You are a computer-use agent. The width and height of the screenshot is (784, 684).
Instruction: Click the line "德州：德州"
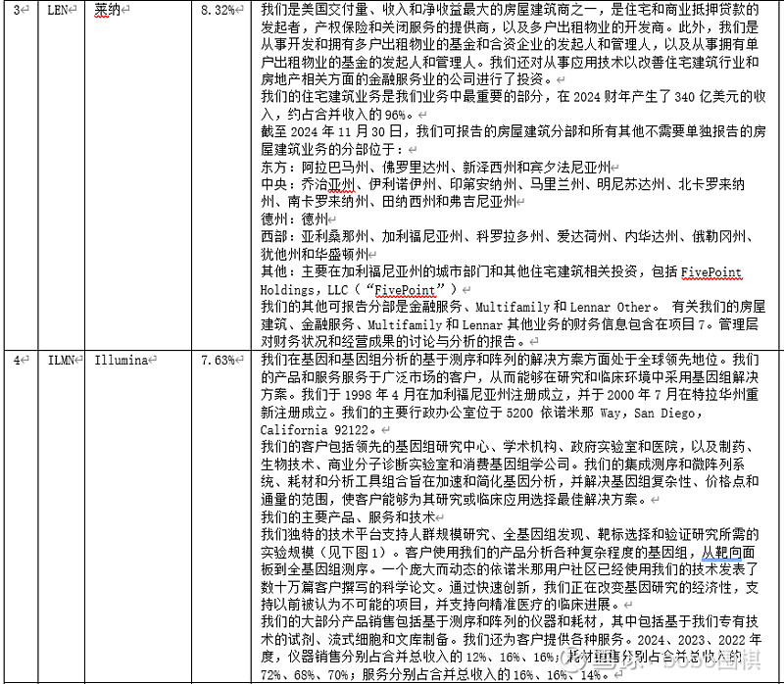(295, 219)
